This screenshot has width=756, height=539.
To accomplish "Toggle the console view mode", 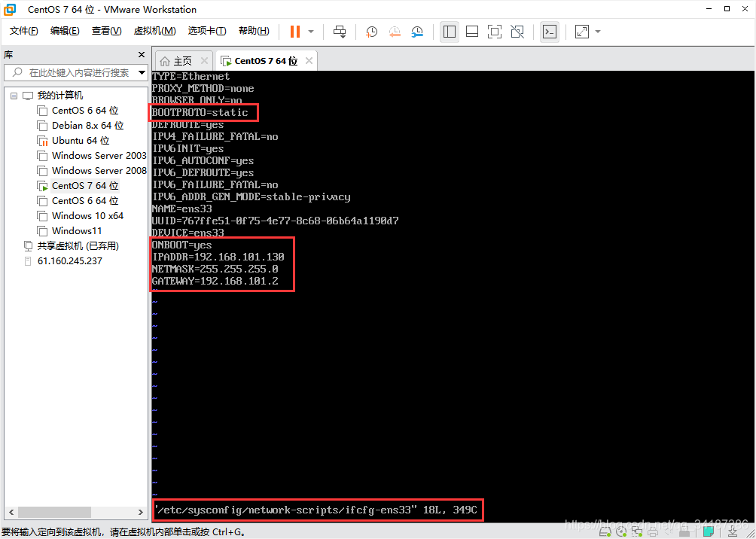I will [549, 32].
